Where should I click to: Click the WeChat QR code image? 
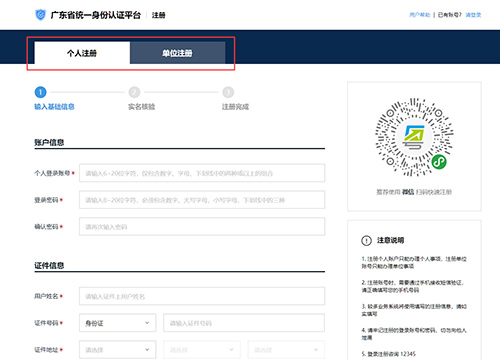[x=414, y=137]
